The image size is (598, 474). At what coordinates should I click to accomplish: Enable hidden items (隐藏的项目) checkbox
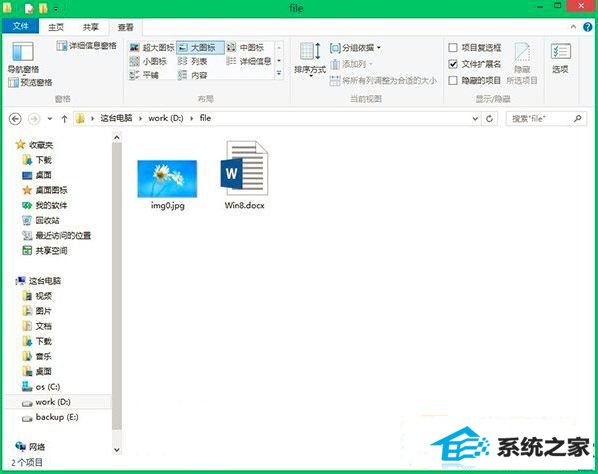tap(453, 80)
